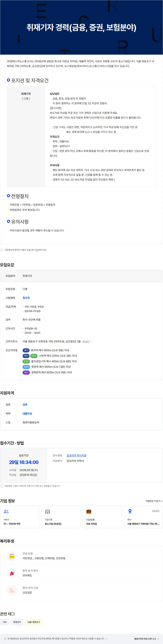Open the 기업구분 중소기업 (비상장) card
Image resolution: width=163 pixels, height=644 pixels.
tap(61, 517)
